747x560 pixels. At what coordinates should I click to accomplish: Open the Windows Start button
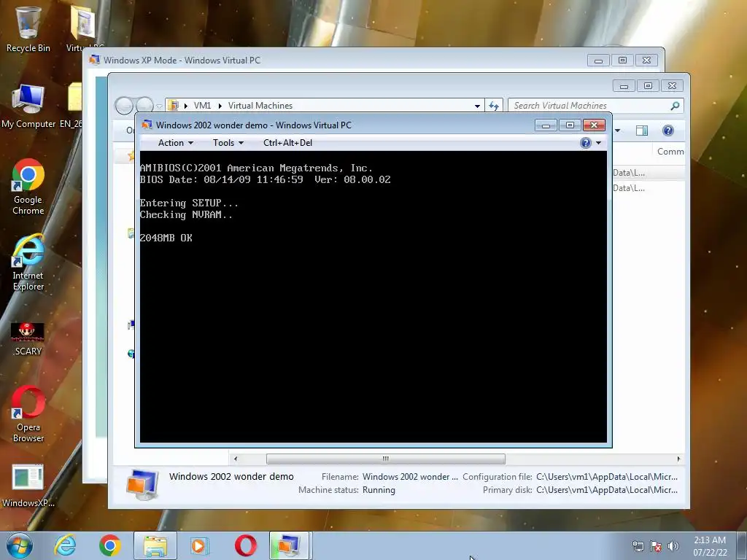point(19,545)
